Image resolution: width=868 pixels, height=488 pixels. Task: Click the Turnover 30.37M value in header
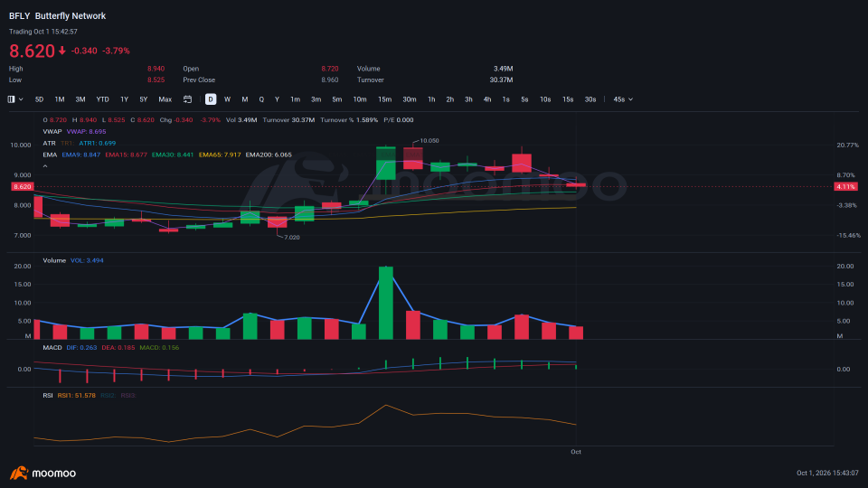(501, 80)
